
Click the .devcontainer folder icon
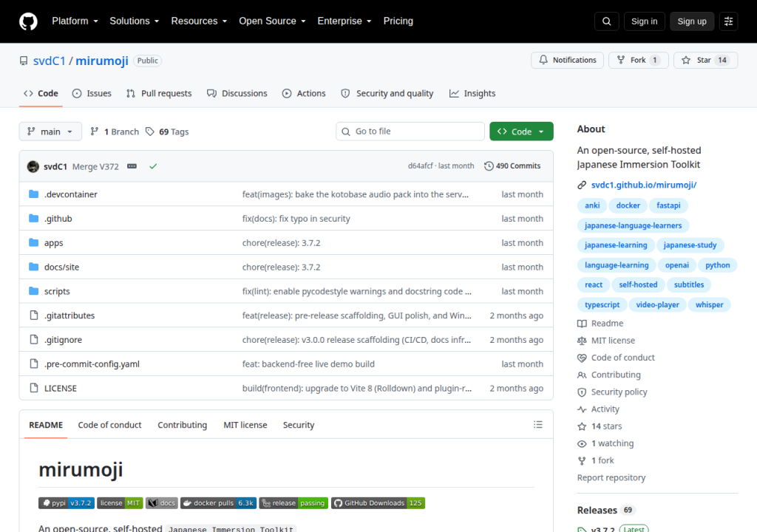tap(34, 194)
